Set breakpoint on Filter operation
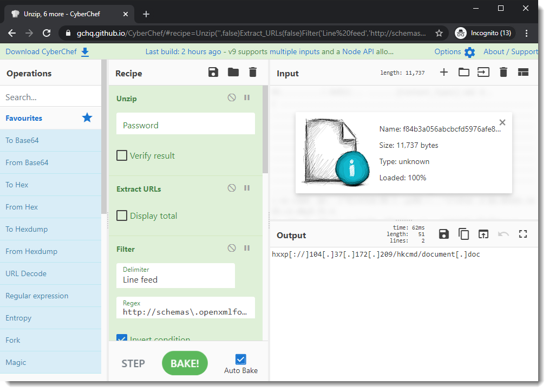549x392 pixels. [x=247, y=248]
